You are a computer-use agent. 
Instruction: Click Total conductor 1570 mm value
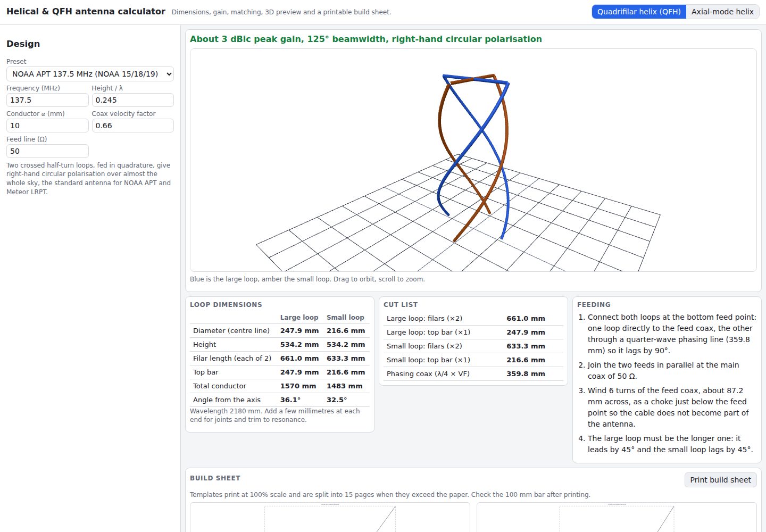(x=298, y=386)
